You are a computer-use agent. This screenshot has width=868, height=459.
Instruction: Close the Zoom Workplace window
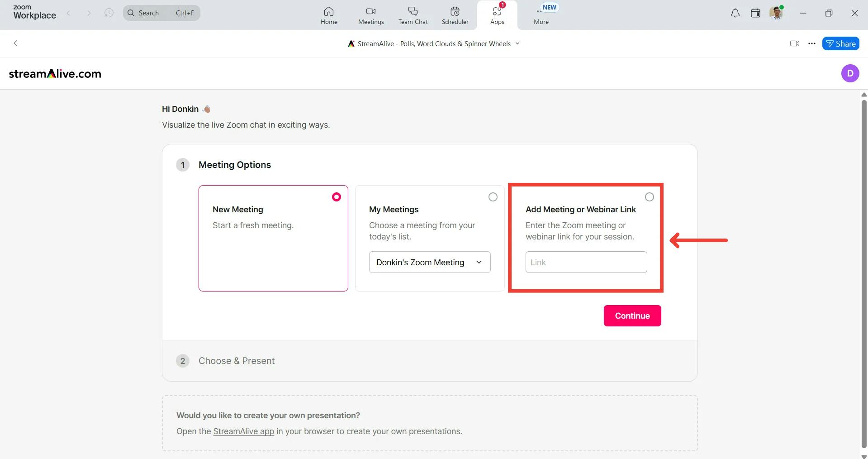854,13
